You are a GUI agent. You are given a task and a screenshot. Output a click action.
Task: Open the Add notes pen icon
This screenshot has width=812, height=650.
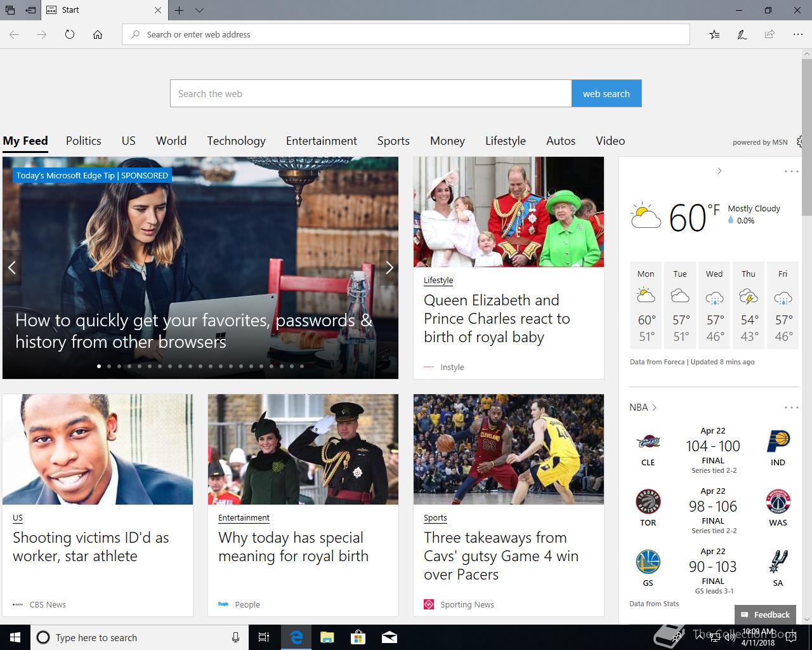(742, 34)
